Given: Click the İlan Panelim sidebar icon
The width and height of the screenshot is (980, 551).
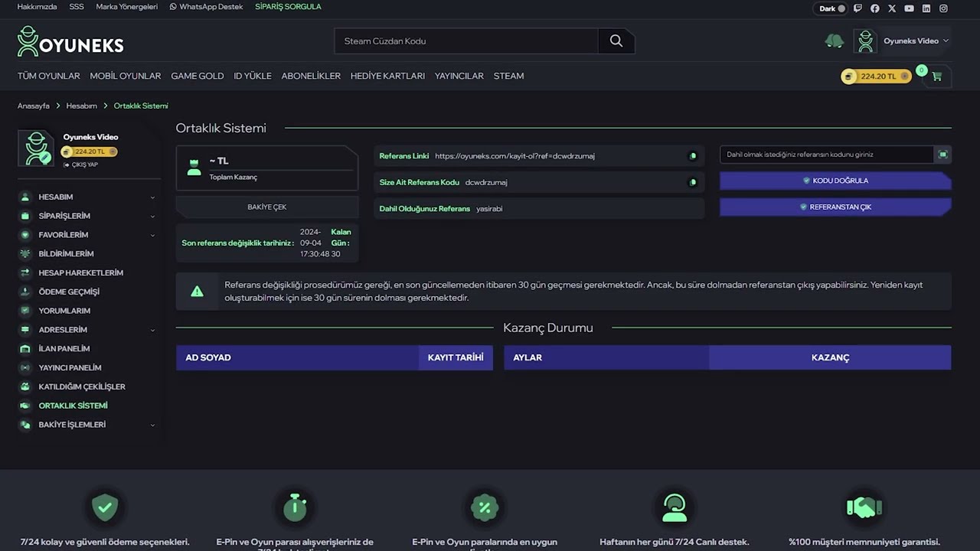Looking at the screenshot, I should (x=24, y=349).
